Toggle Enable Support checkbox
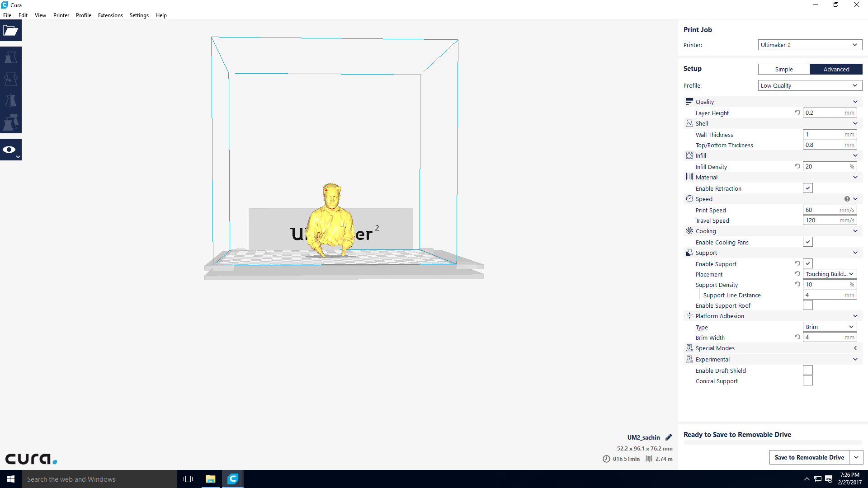 coord(808,264)
